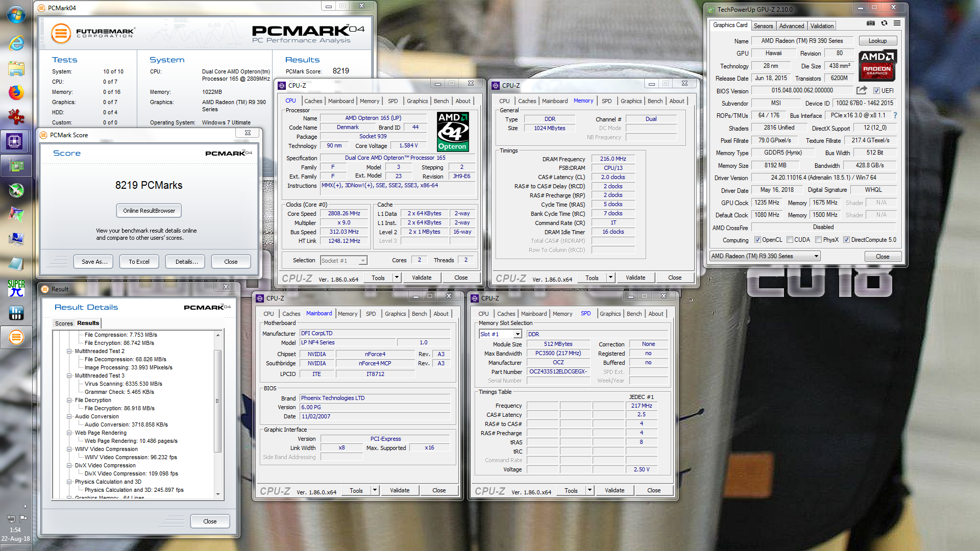Open the computer monitor taskbar icon

point(16,239)
